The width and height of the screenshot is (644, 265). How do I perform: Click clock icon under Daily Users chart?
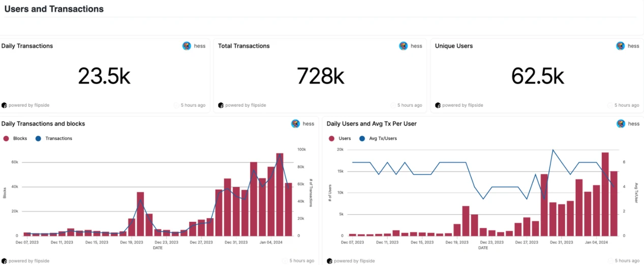coord(610,261)
